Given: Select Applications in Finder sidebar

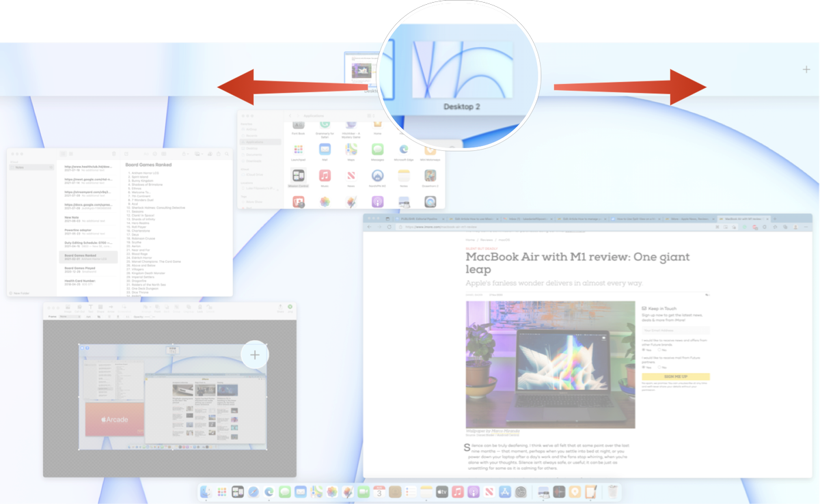Looking at the screenshot, I should tap(260, 142).
